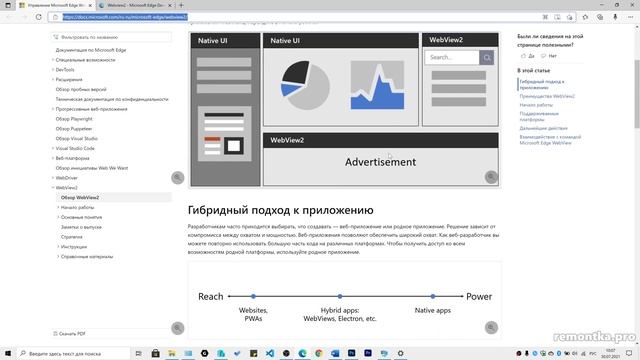The width and height of the screenshot is (640, 360).
Task: Jump to 'Дальнейшие действия' in outline
Action: click(544, 128)
